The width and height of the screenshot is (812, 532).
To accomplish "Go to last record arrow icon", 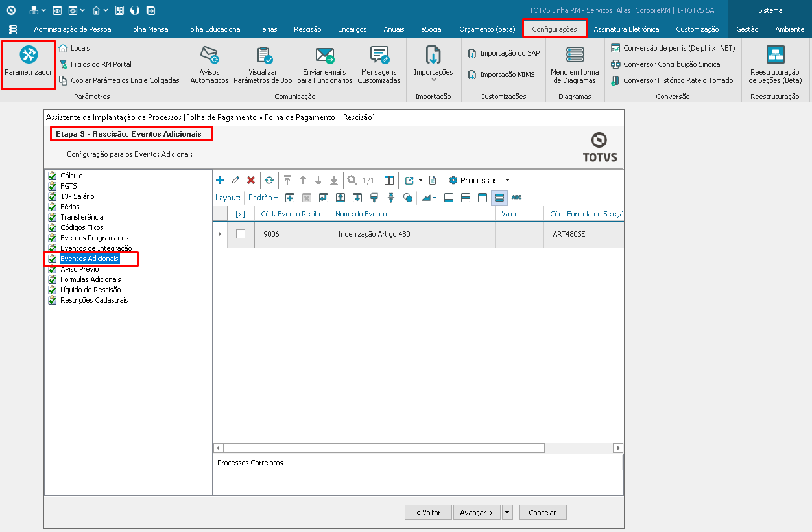I will [334, 180].
